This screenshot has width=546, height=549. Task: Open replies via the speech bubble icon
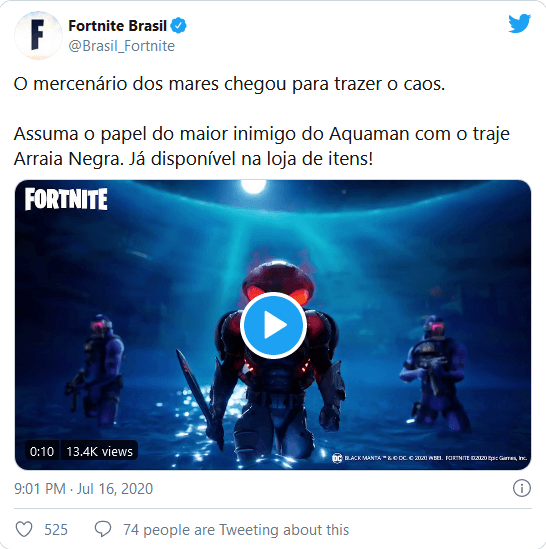pos(103,529)
